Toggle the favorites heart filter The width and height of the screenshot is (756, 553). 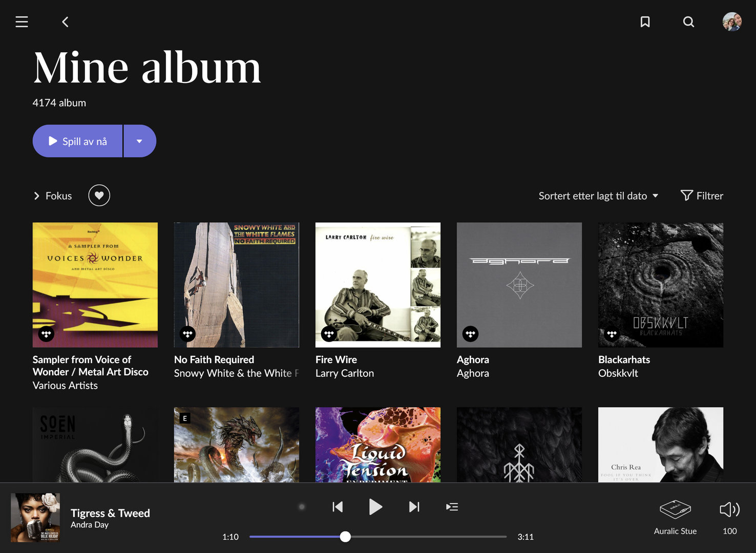[x=99, y=195]
